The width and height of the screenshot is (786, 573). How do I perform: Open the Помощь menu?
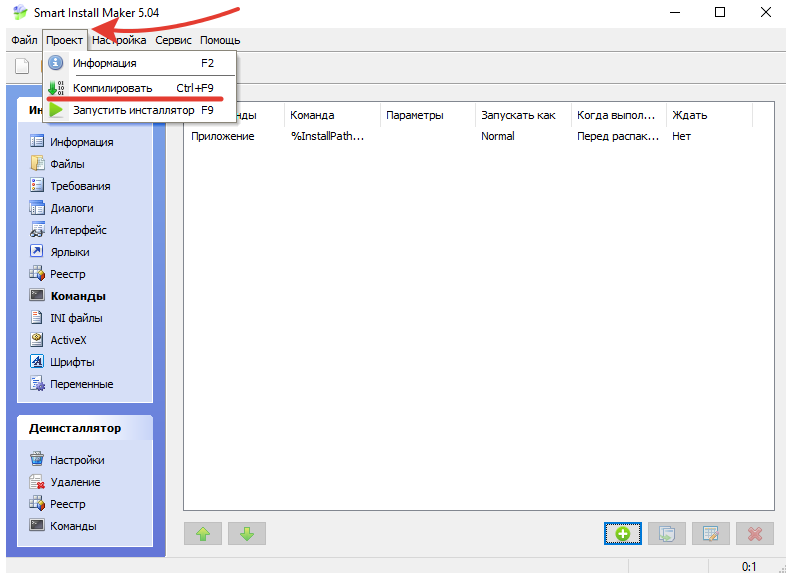pyautogui.click(x=220, y=40)
